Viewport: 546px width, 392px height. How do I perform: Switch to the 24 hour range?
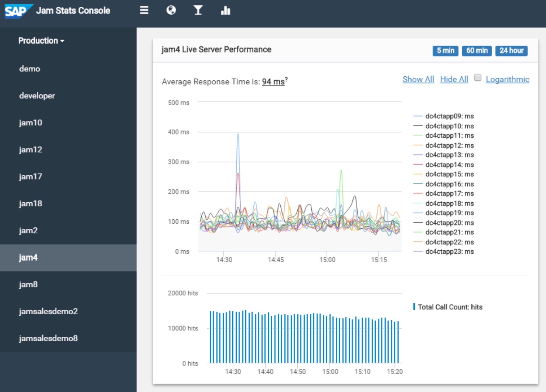click(x=511, y=51)
